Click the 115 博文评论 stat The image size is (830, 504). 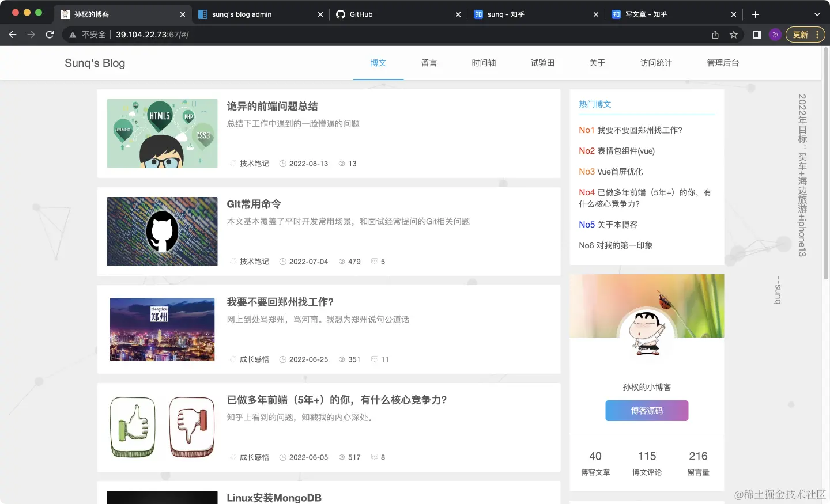pos(647,463)
